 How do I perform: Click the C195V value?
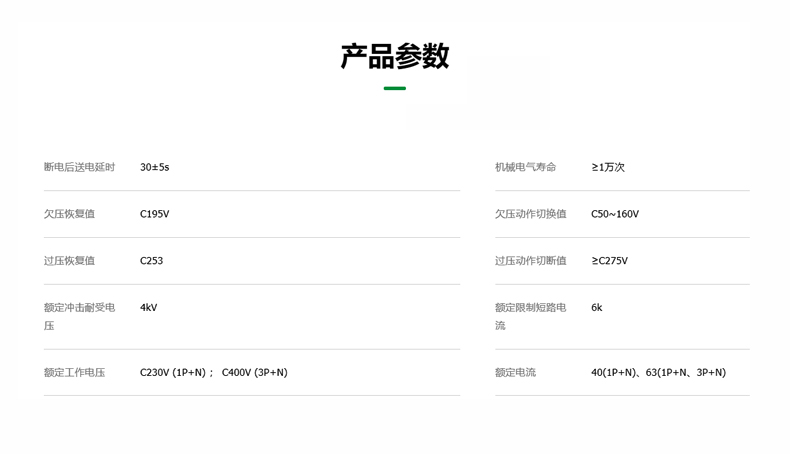pos(154,214)
